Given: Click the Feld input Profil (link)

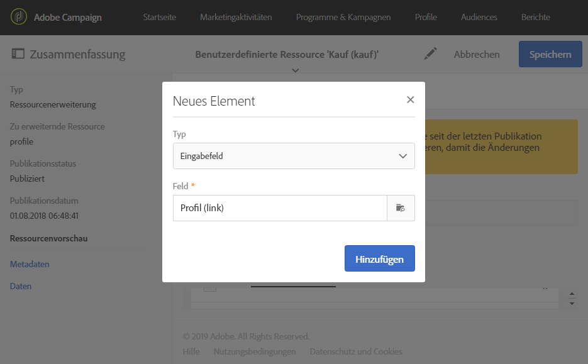Looking at the screenshot, I should pyautogui.click(x=280, y=208).
